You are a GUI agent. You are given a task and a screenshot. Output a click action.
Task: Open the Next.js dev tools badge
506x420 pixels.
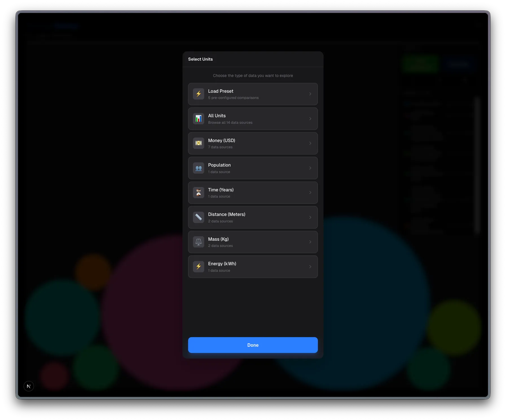pos(29,386)
